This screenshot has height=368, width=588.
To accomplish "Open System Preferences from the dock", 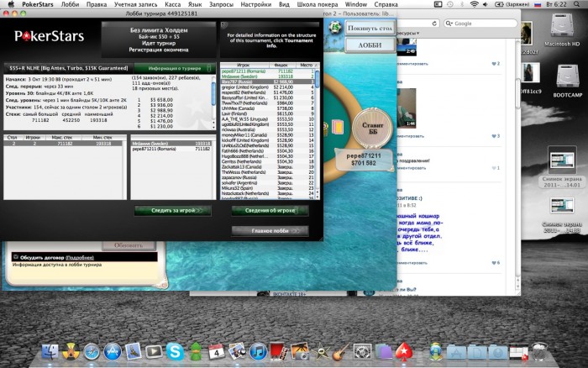I will 362,350.
